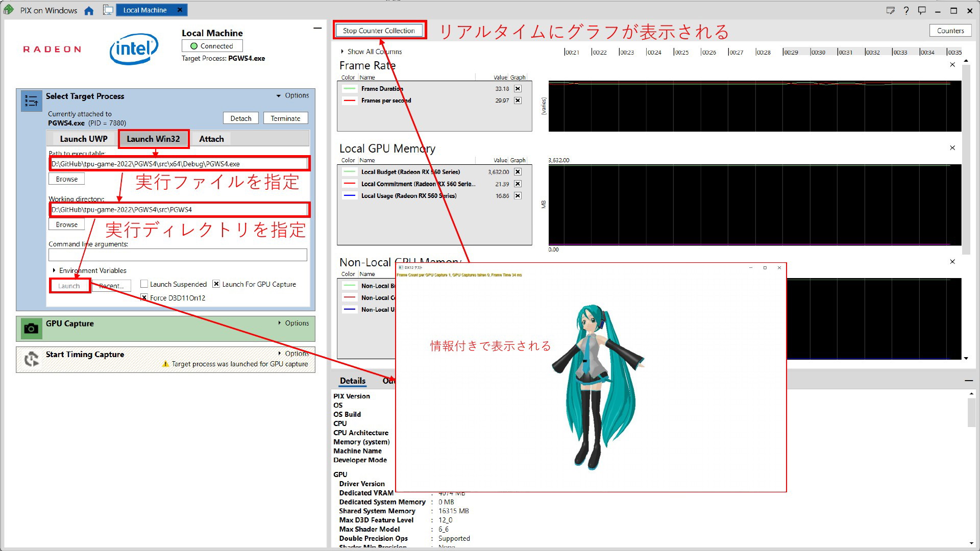Close the Local GPU Memory graph

[x=952, y=148]
